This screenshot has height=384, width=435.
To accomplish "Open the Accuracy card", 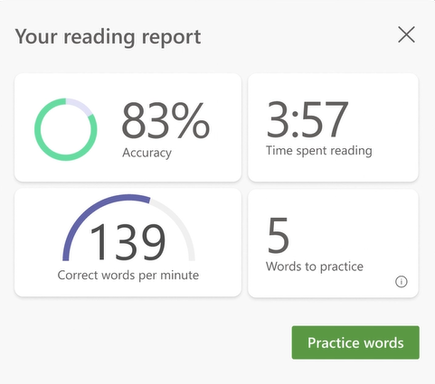I will coord(128,128).
